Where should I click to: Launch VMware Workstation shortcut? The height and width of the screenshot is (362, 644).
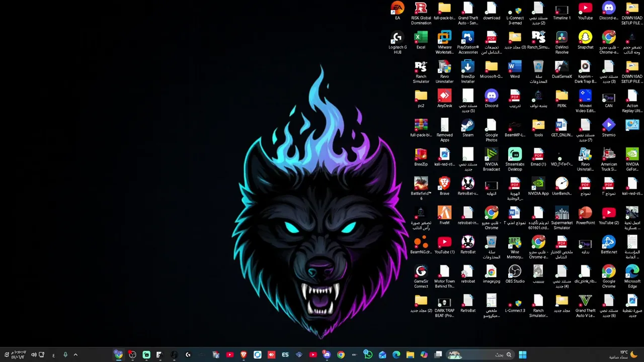[x=444, y=43]
